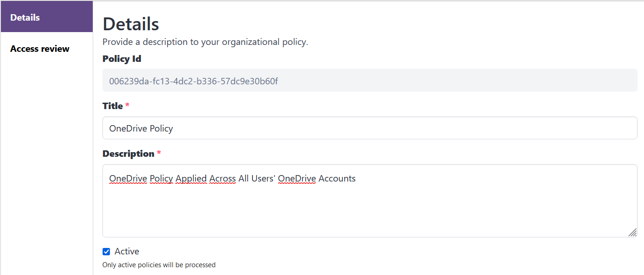
Task: Select the Details tab in the sidebar
Action: point(25,17)
